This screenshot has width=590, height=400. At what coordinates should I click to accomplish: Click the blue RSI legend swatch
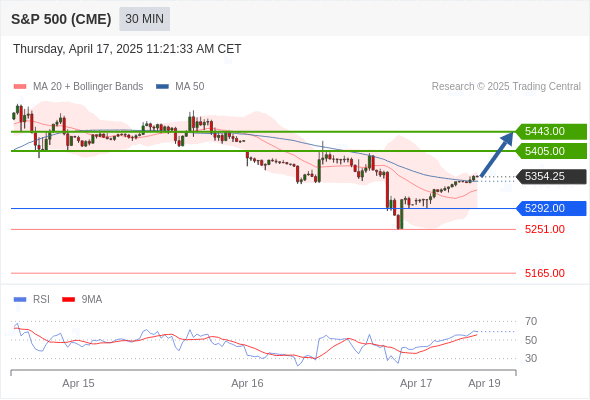(x=20, y=300)
